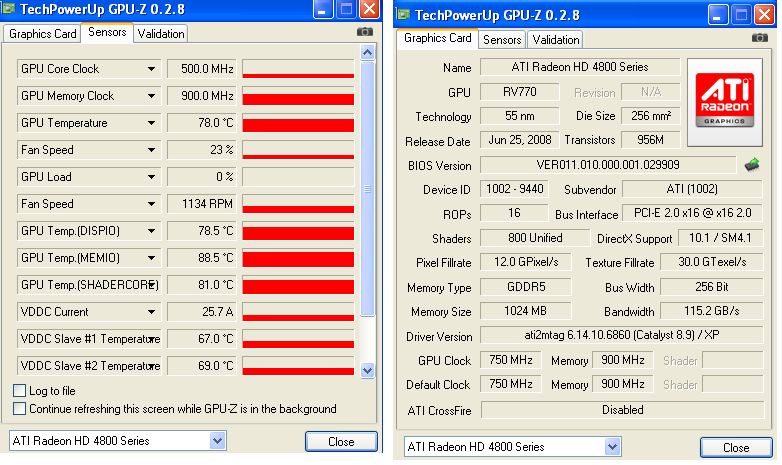Open the card selector in the Graphics Card window

tap(513, 447)
